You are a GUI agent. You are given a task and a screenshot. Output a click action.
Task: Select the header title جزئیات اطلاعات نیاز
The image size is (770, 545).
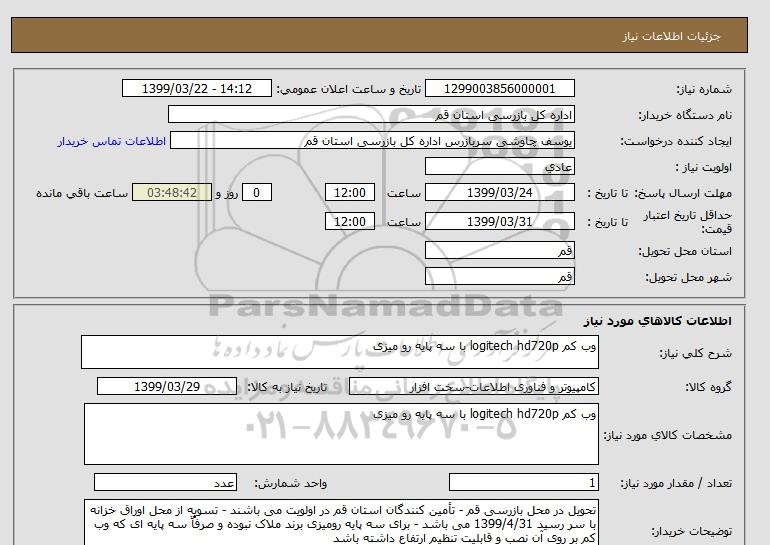coord(671,36)
